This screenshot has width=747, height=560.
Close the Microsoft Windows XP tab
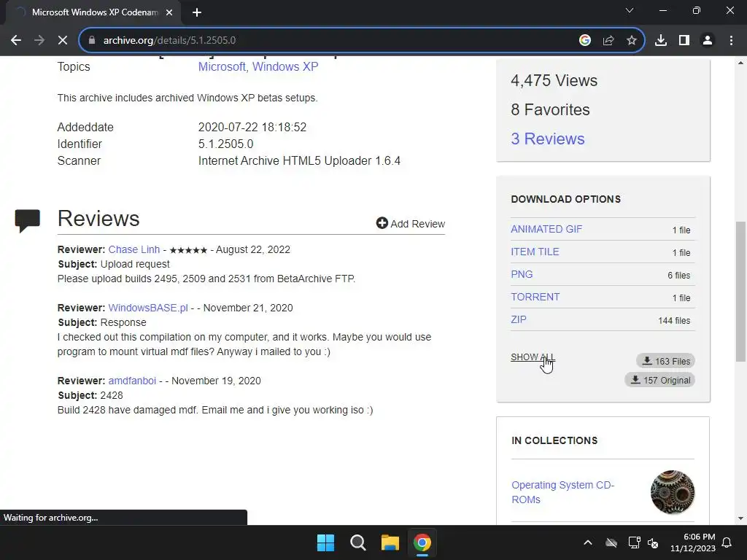tap(169, 12)
